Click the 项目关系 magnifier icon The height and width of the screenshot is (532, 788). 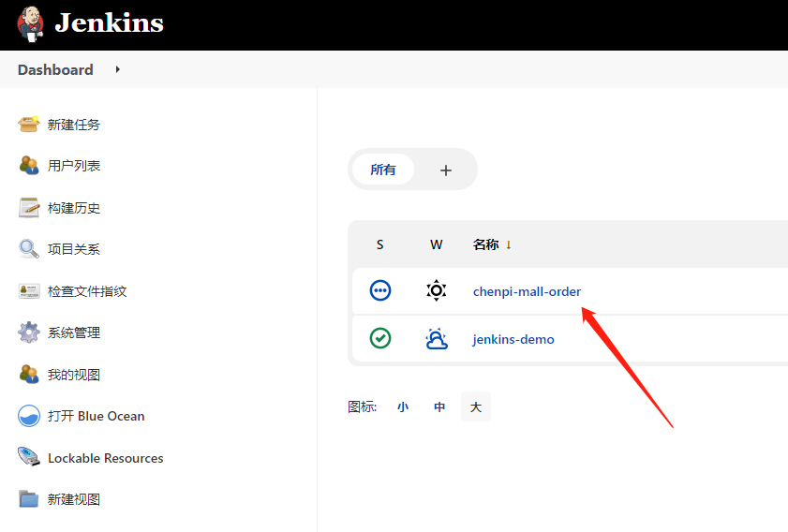pyautogui.click(x=29, y=248)
